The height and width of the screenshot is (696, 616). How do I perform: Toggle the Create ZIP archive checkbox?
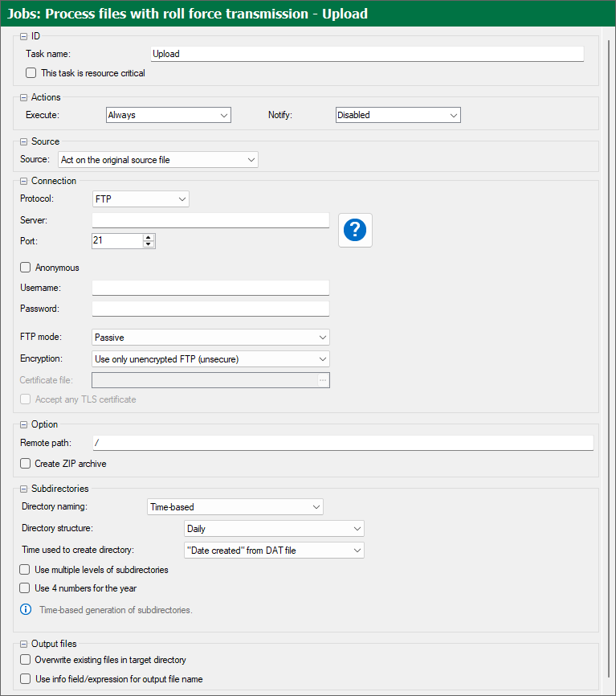(x=25, y=464)
